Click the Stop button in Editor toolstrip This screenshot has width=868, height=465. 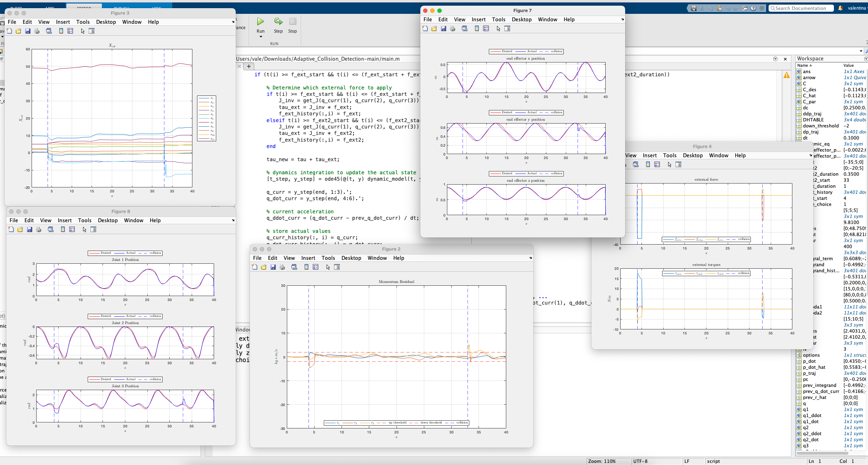[293, 25]
